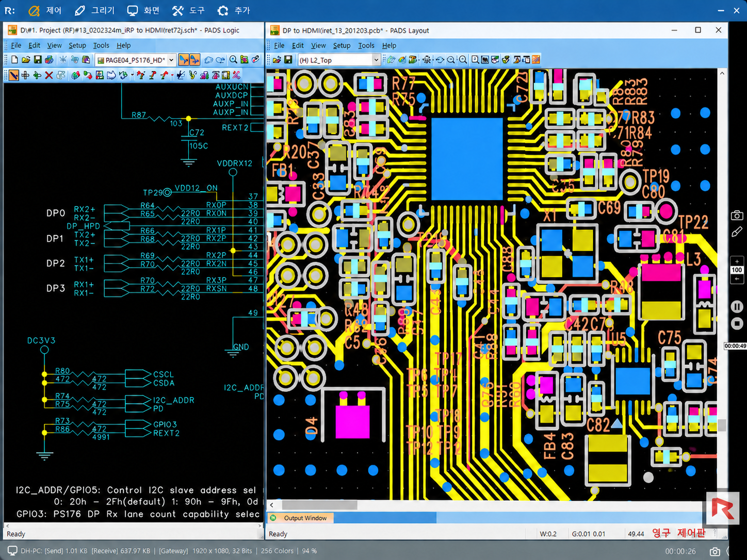Image resolution: width=747 pixels, height=560 pixels.
Task: Open the 추가 extras menu
Action: [234, 10]
